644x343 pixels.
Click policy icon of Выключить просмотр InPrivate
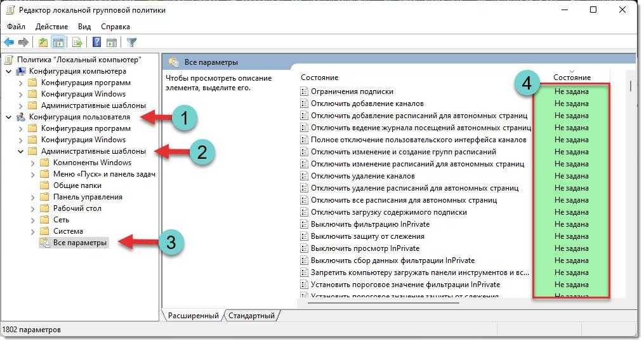tap(304, 248)
